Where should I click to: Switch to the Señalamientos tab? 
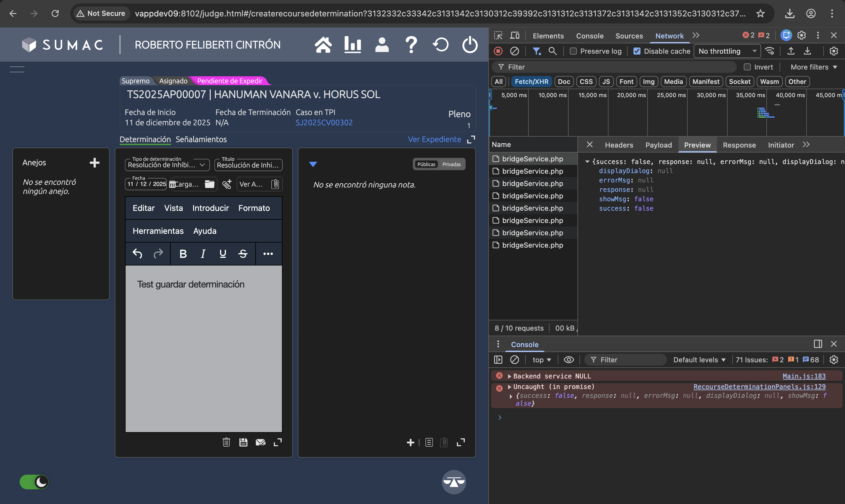[x=201, y=139]
